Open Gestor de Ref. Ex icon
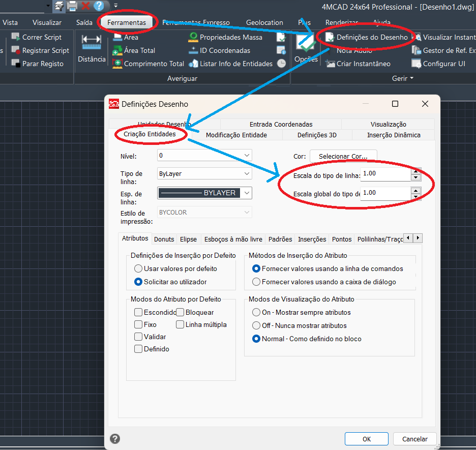Screen dimensions: 476x450 [416, 50]
